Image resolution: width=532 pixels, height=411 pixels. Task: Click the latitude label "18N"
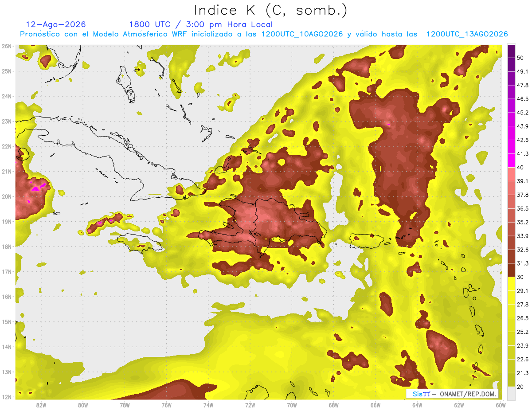click(x=6, y=247)
